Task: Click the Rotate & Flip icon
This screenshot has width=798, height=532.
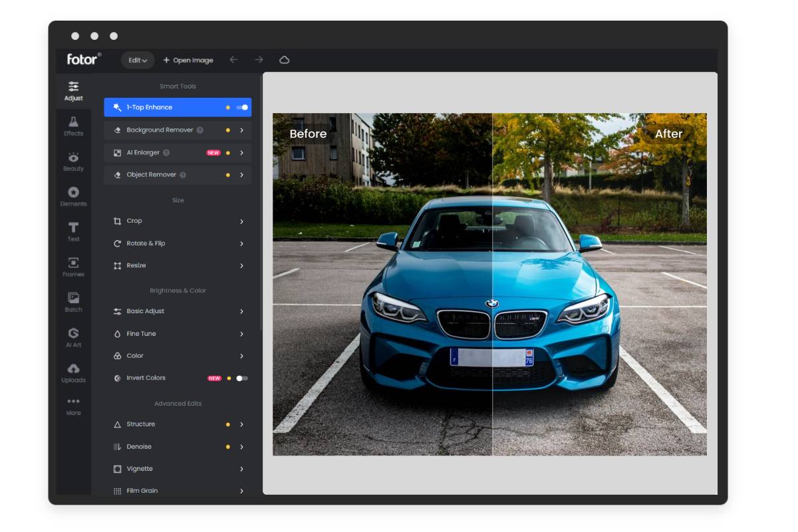Action: pos(117,243)
